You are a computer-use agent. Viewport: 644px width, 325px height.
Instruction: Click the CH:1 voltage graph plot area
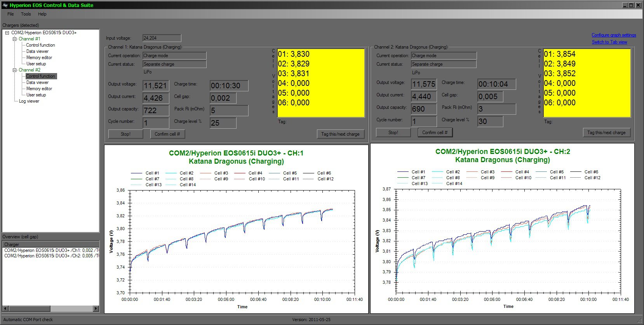[242, 241]
